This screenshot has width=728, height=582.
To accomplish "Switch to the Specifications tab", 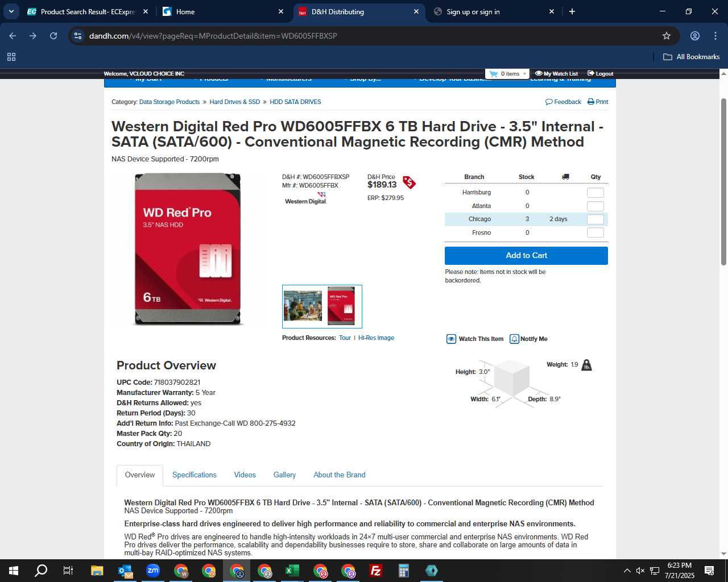I will [x=195, y=475].
